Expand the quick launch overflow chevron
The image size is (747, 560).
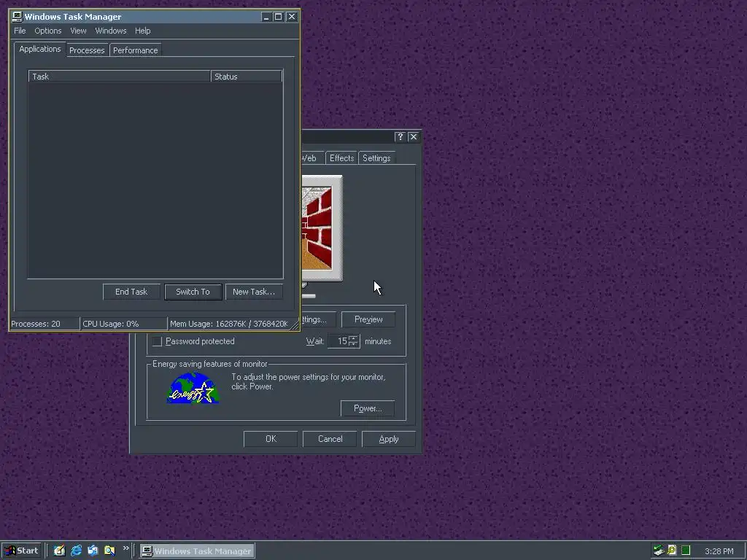(x=125, y=548)
